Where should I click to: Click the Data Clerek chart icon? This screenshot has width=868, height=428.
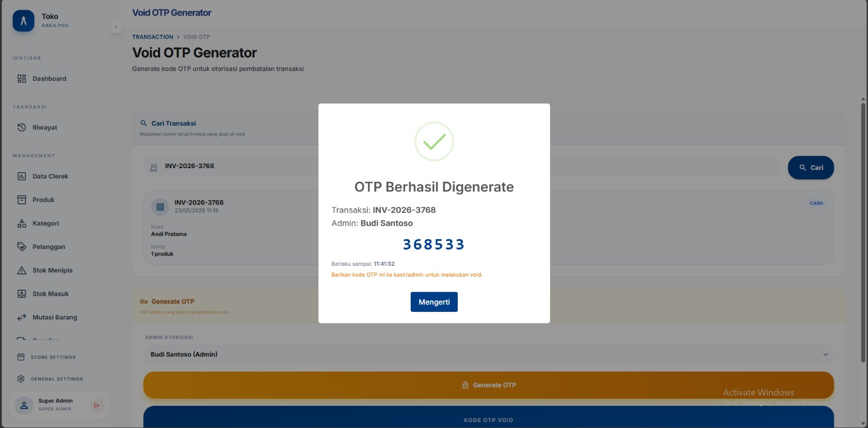(x=22, y=176)
